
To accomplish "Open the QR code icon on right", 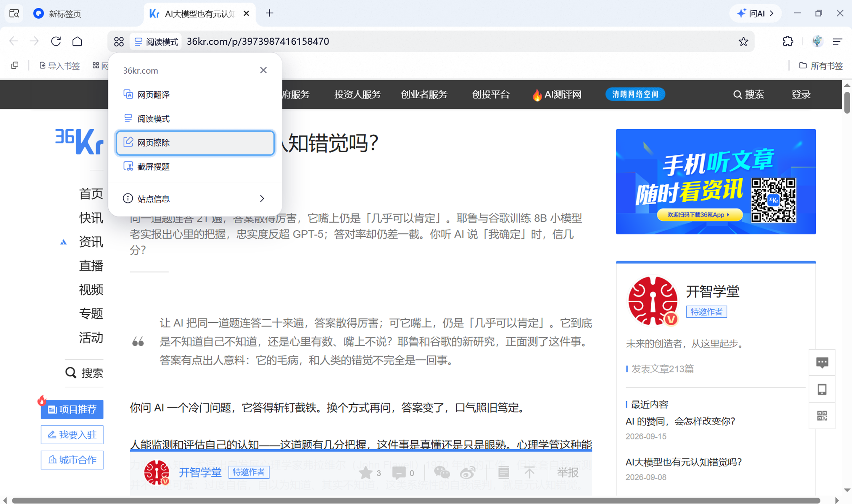I will (x=822, y=416).
